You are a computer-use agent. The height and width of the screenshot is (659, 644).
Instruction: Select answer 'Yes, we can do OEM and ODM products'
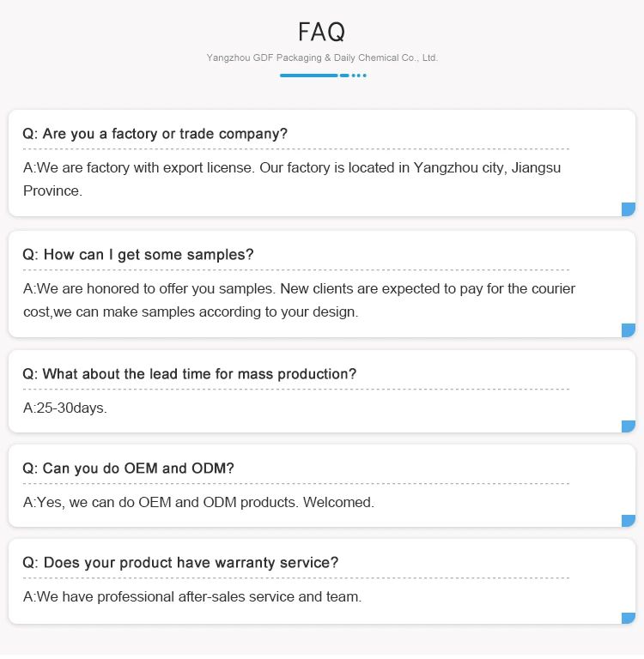click(x=198, y=502)
